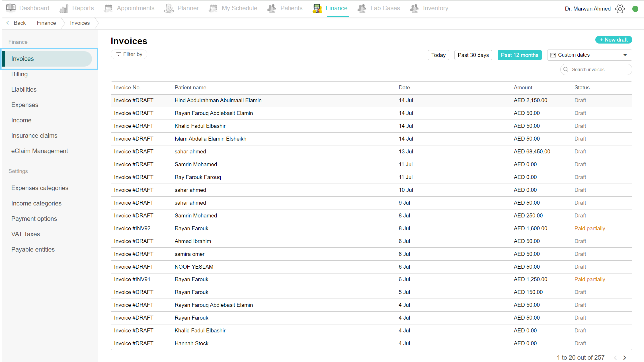644x362 pixels.
Task: Open Billing in Finance sidebar
Action: tap(19, 74)
